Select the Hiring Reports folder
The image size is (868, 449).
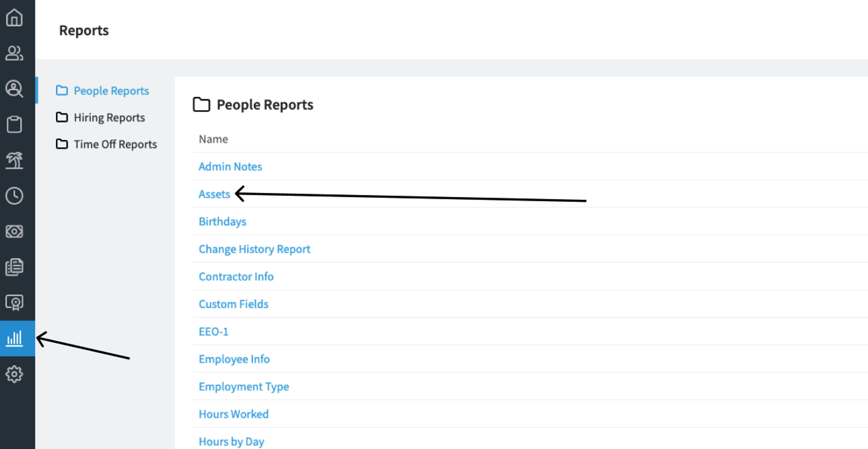[100, 117]
